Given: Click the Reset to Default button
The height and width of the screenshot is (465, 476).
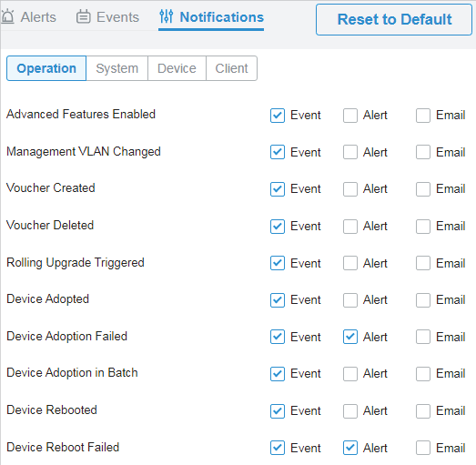Looking at the screenshot, I should pyautogui.click(x=394, y=20).
